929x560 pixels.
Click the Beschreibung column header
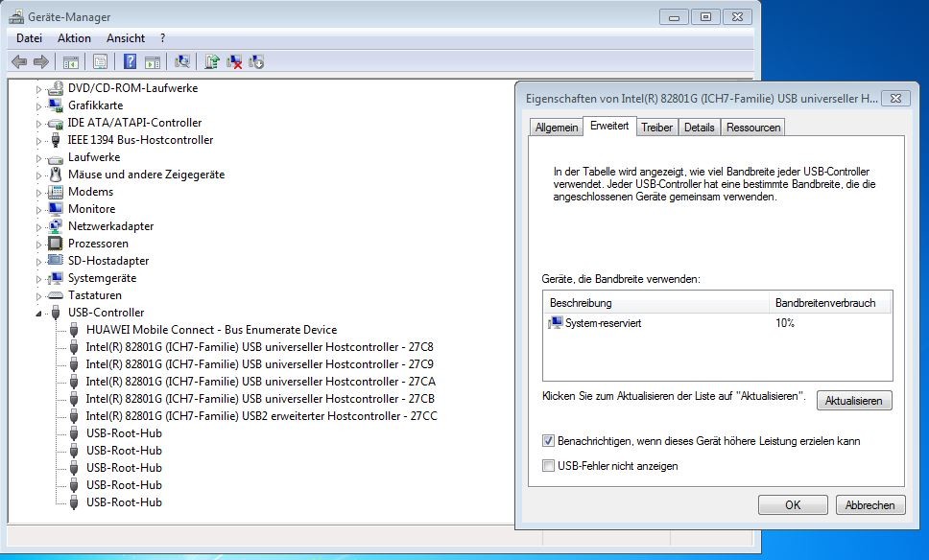pyautogui.click(x=655, y=302)
